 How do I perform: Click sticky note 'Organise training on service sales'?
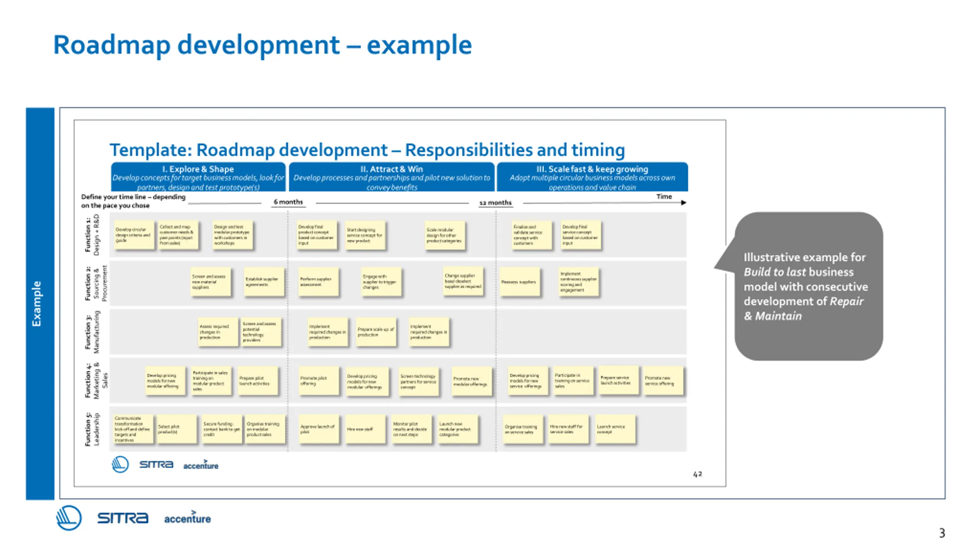click(x=523, y=429)
